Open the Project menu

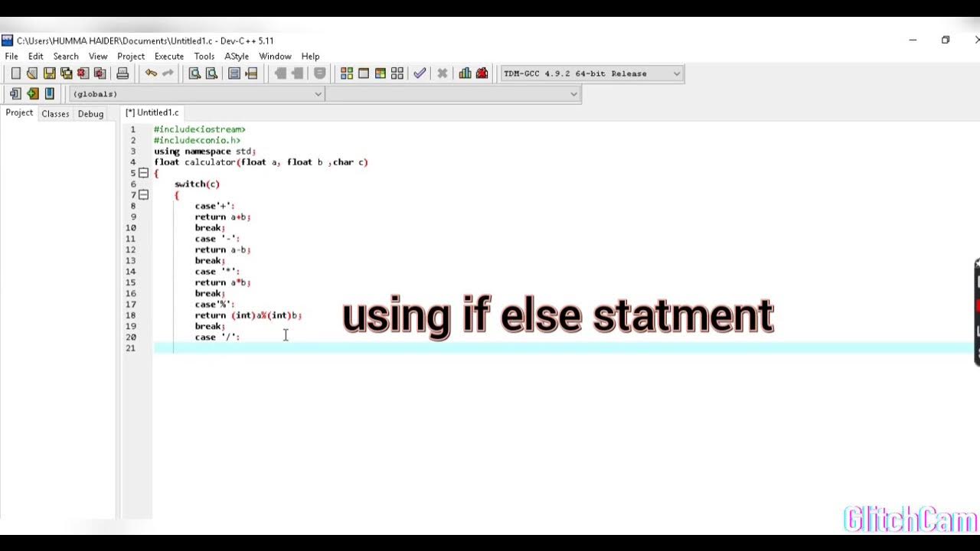[x=131, y=57]
